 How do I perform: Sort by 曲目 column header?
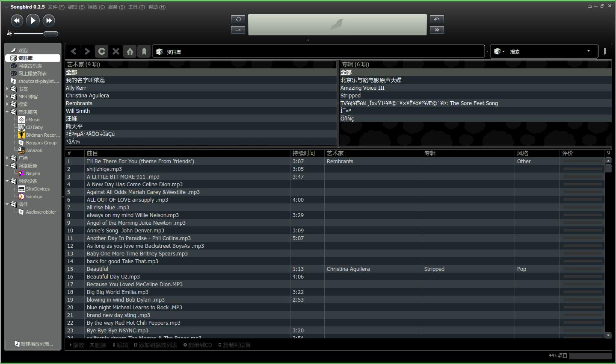[x=187, y=153]
